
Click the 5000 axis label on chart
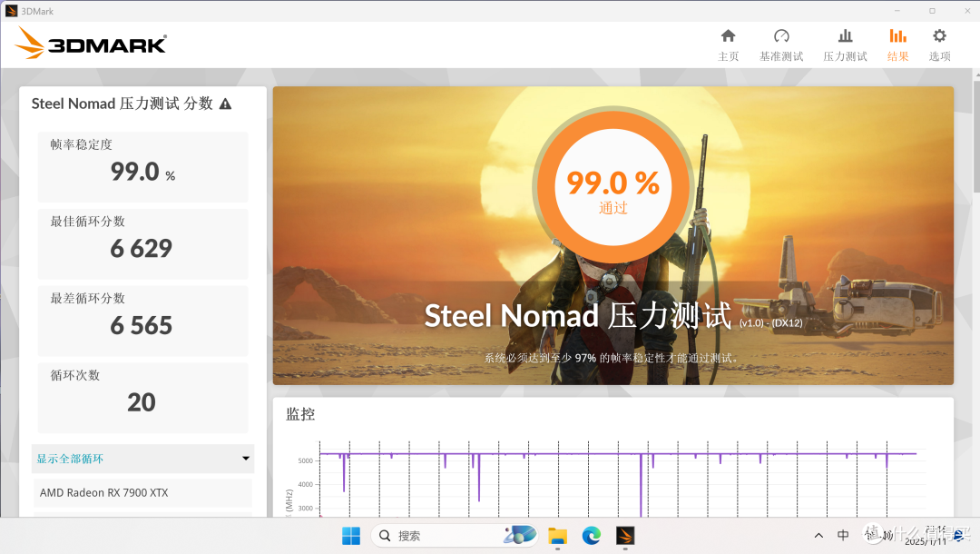(x=306, y=460)
